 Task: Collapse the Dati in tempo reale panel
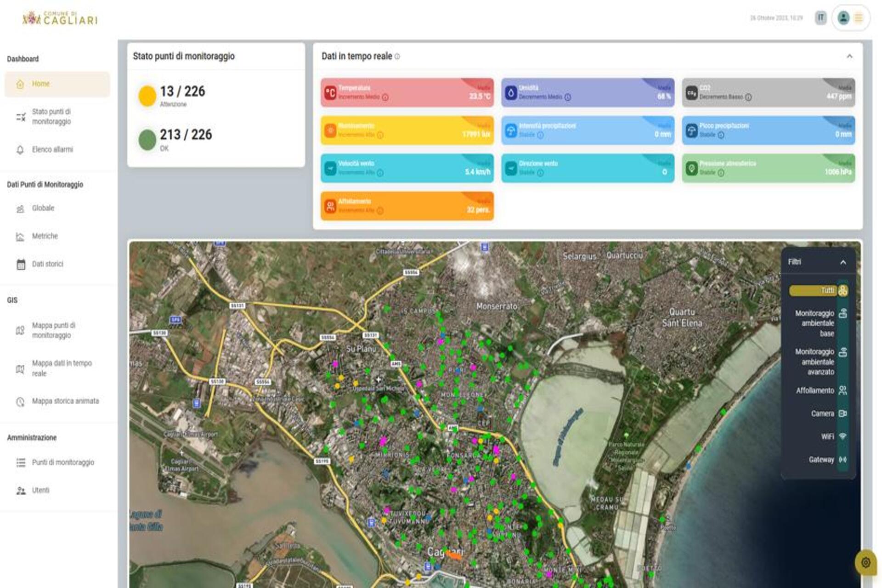849,57
